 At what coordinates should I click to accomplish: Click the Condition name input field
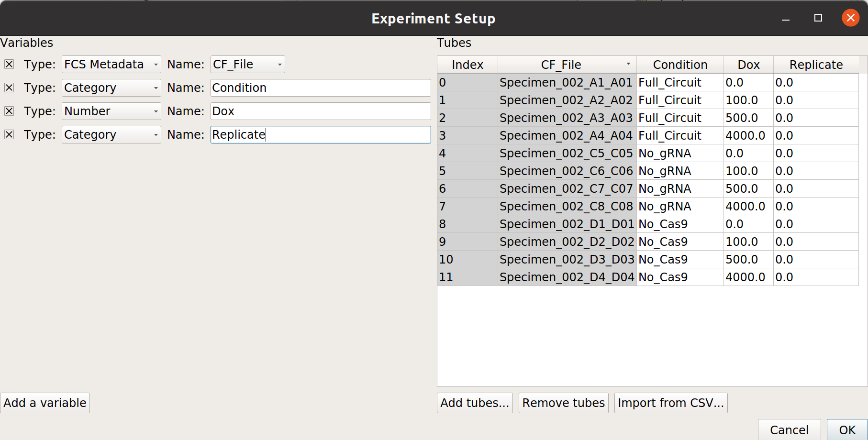click(321, 88)
